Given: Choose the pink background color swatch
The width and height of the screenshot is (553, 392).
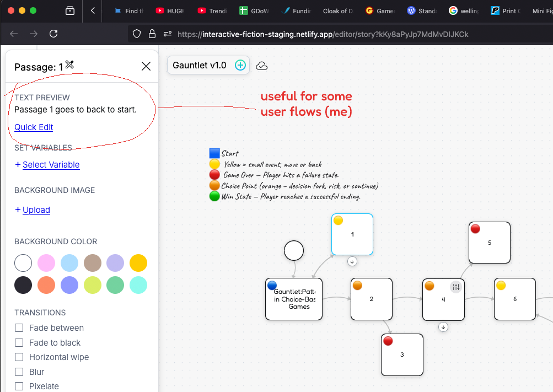Looking at the screenshot, I should coord(46,263).
